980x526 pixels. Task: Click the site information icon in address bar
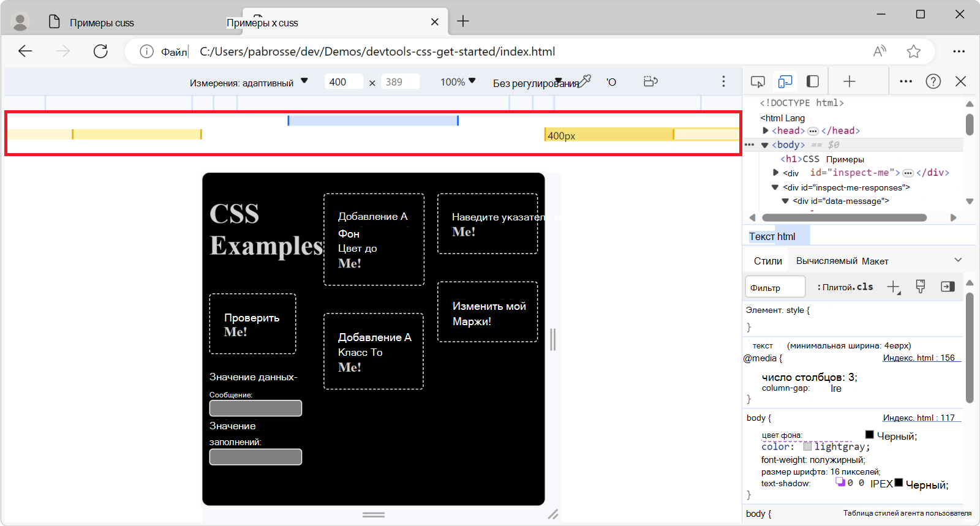click(x=146, y=51)
